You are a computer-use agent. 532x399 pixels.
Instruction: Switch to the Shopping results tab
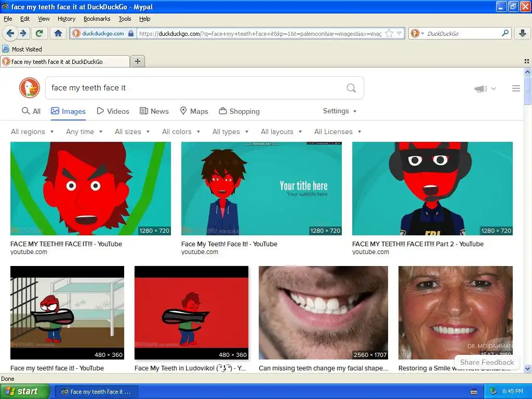(239, 111)
